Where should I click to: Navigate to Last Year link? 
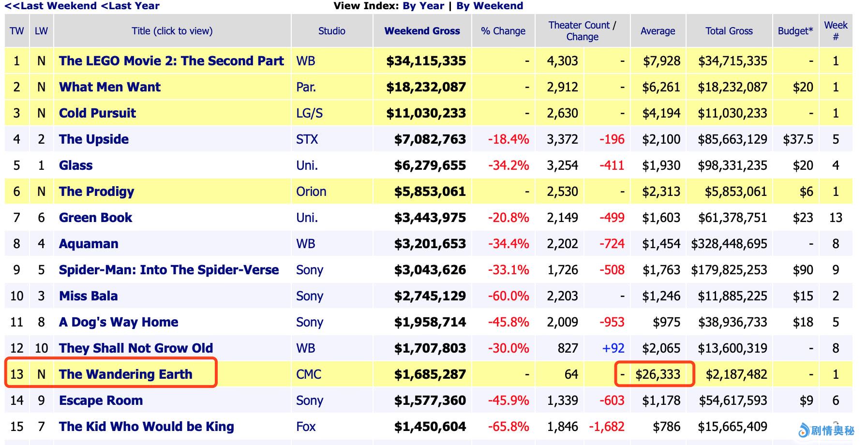(130, 6)
